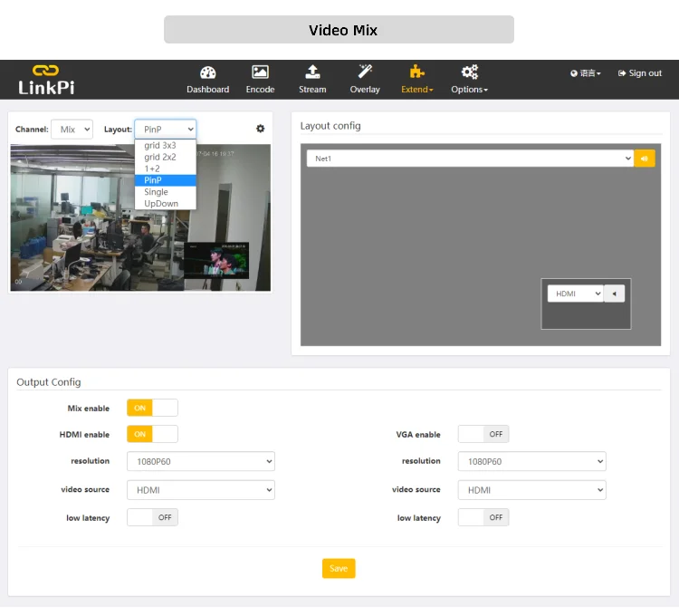Go to the Encode section icon
This screenshot has width=679, height=616.
pos(260,72)
